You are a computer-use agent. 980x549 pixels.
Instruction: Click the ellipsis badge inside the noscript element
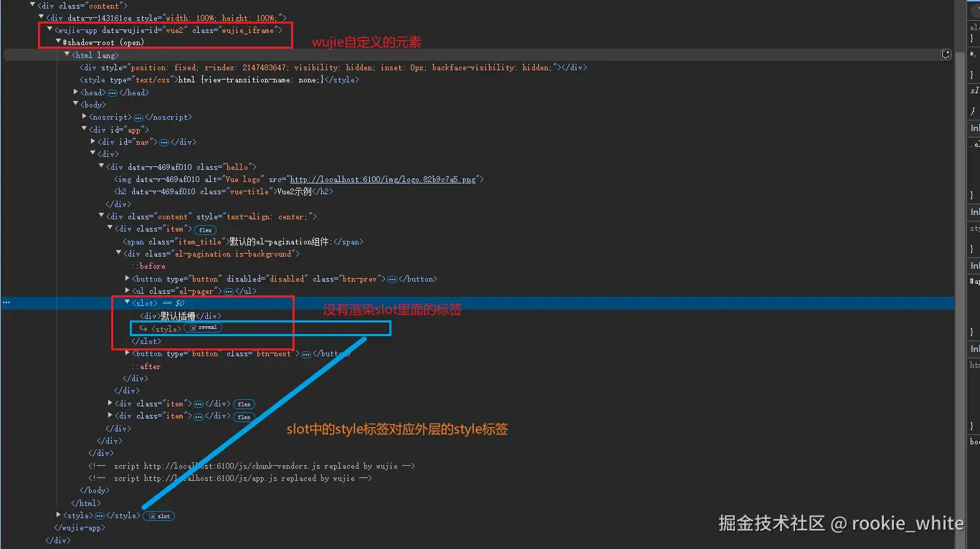[138, 118]
